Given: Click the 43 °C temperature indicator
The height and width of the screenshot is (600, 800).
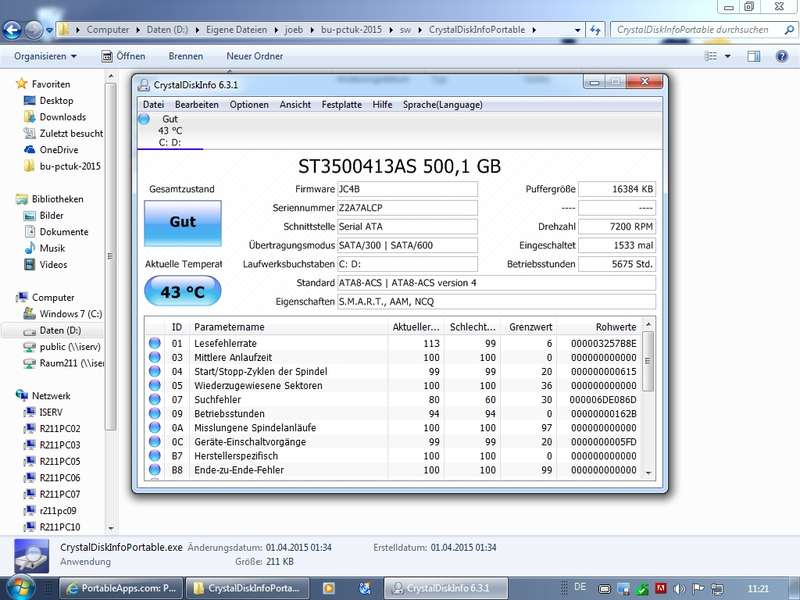Looking at the screenshot, I should tap(183, 291).
